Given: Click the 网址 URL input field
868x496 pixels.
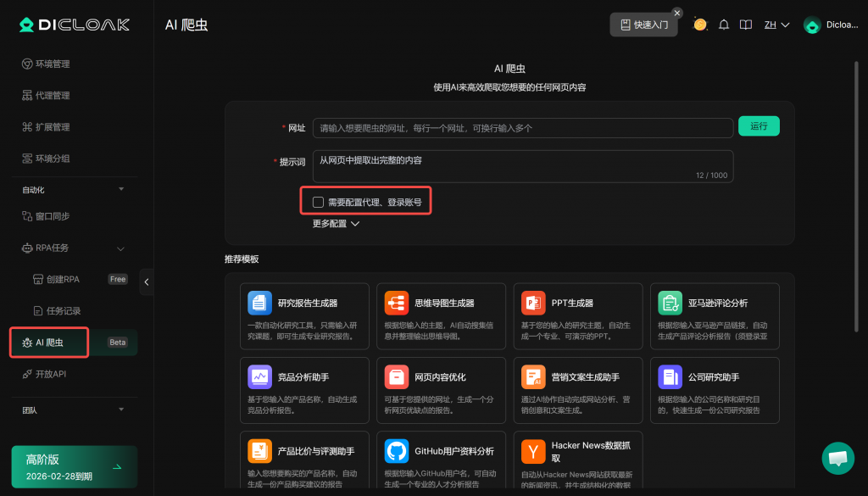Looking at the screenshot, I should tap(522, 128).
